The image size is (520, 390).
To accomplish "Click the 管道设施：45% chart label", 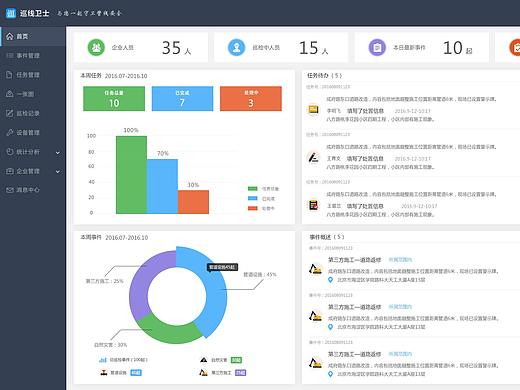I will tap(260, 275).
